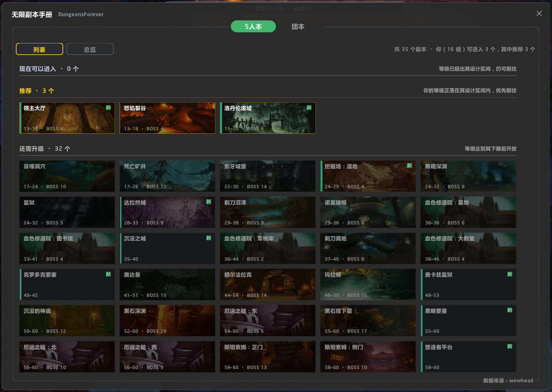The image size is (552, 392).
Task: Choose the 血色修道院：大教堂 dungeon card
Action: pyautogui.click(x=468, y=248)
